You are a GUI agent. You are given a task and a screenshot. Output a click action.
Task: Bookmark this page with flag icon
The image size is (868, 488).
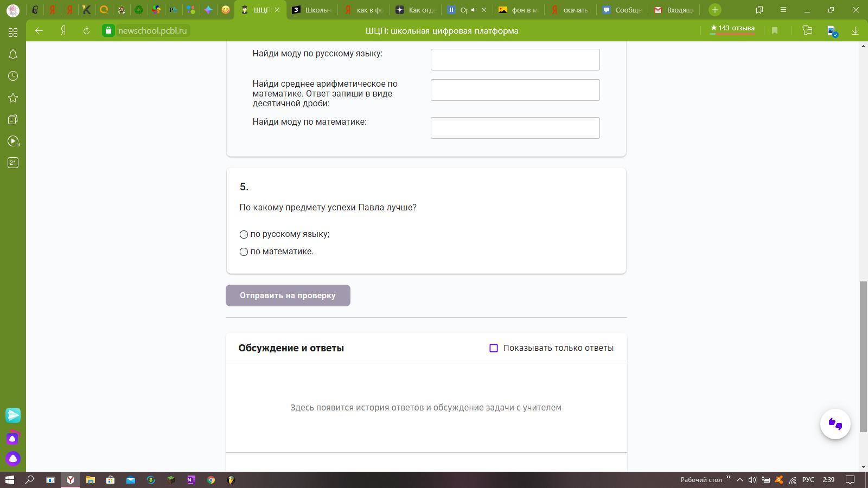point(775,31)
